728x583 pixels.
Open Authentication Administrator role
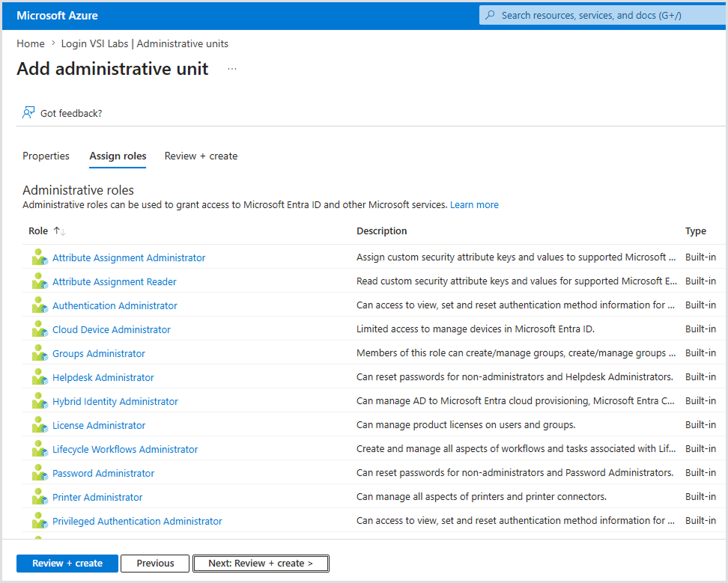[x=115, y=305]
